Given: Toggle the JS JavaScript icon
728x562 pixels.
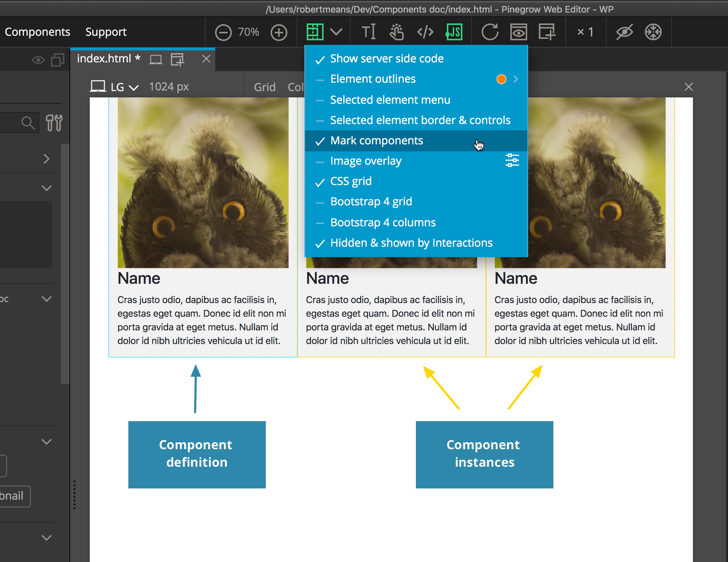Looking at the screenshot, I should (454, 32).
